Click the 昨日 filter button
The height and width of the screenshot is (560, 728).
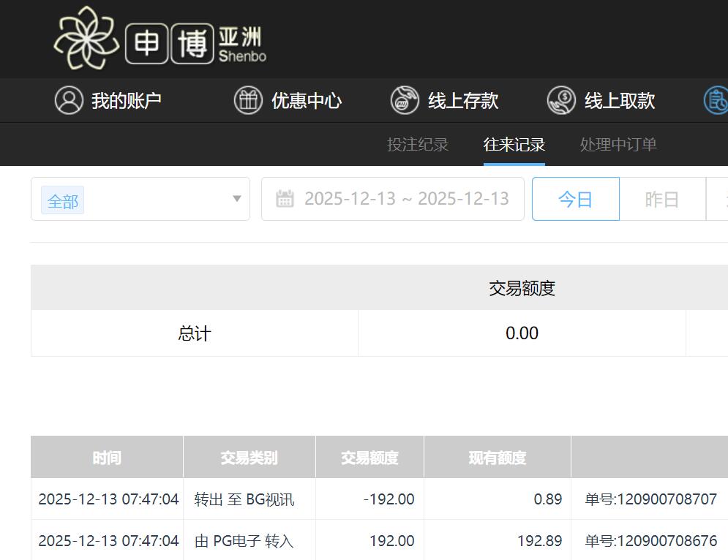click(661, 198)
